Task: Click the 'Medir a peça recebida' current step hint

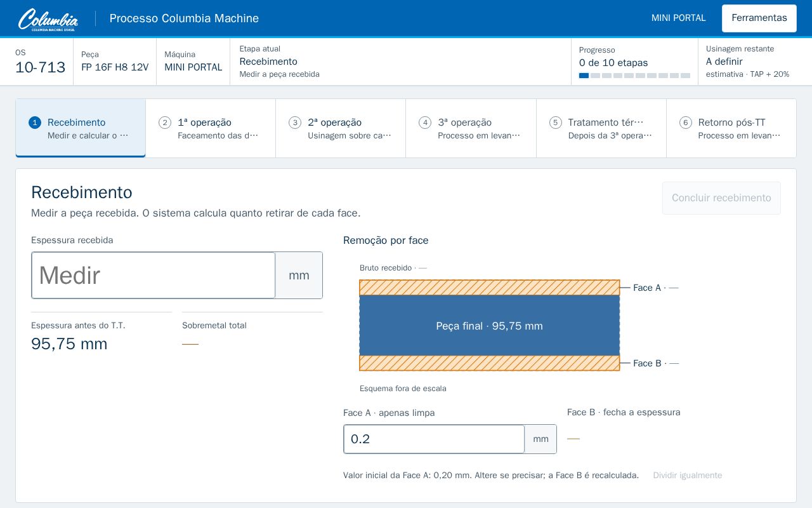Action: 279,74
